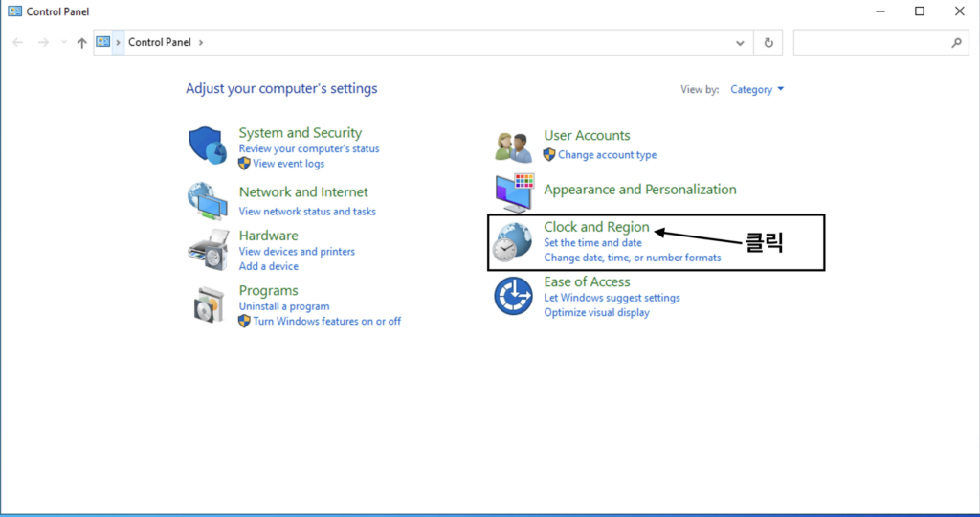Open Appearance and Personalization heading
The width and height of the screenshot is (980, 517).
point(640,190)
